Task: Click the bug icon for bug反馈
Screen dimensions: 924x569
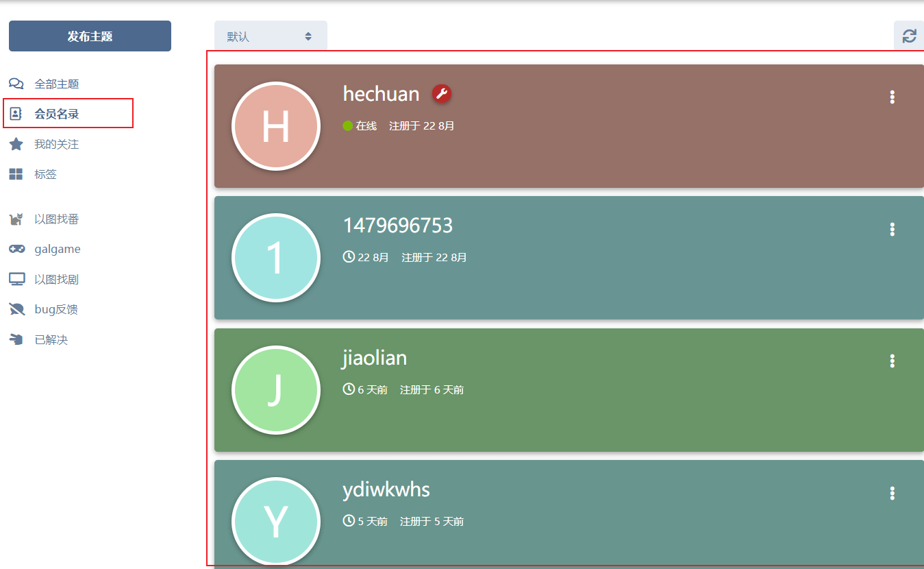Action: (x=16, y=309)
